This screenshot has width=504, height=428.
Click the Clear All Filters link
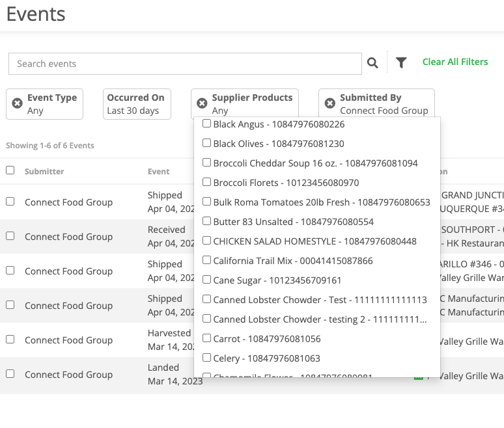click(x=455, y=62)
